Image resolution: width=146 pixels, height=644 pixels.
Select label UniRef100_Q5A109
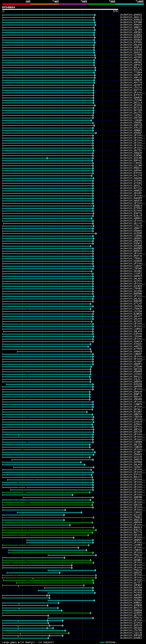[131, 392]
